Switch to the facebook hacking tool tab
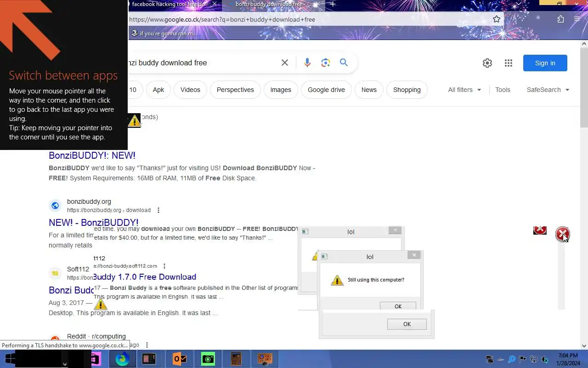 170,4
